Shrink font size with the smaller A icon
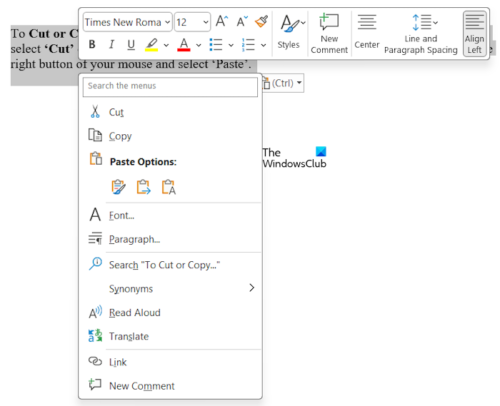The image size is (500, 406). [242, 22]
